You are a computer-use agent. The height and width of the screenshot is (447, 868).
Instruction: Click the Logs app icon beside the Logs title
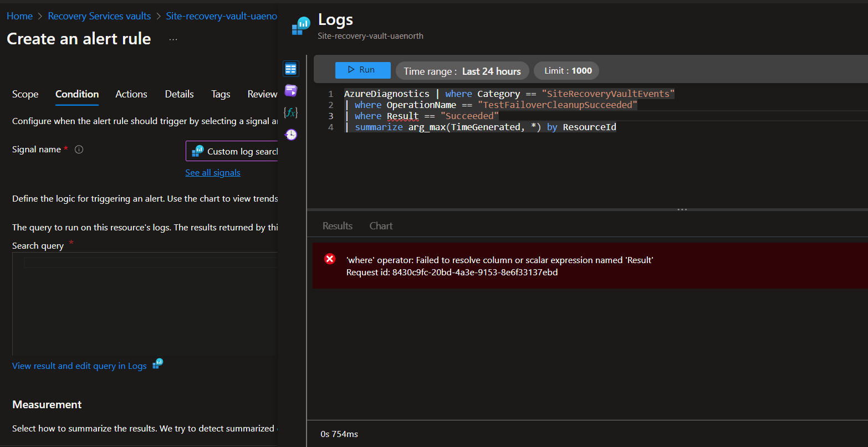[x=300, y=25]
